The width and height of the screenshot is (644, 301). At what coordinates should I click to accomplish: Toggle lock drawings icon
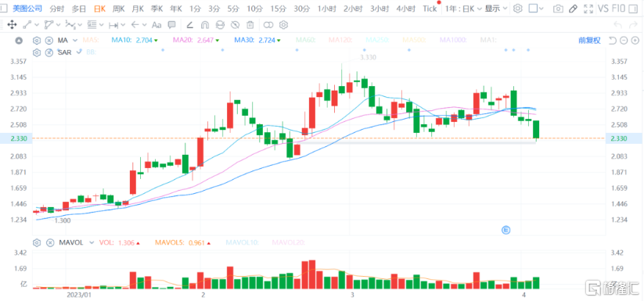tap(220, 25)
